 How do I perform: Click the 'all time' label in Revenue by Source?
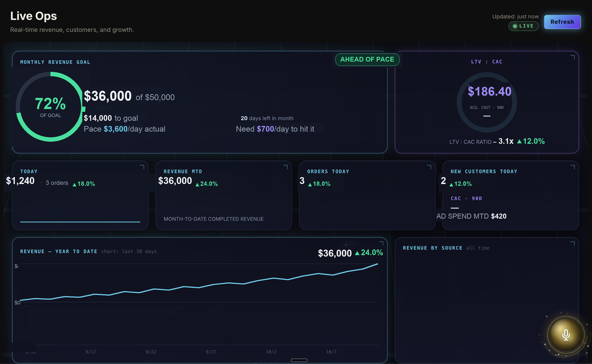tap(478, 248)
